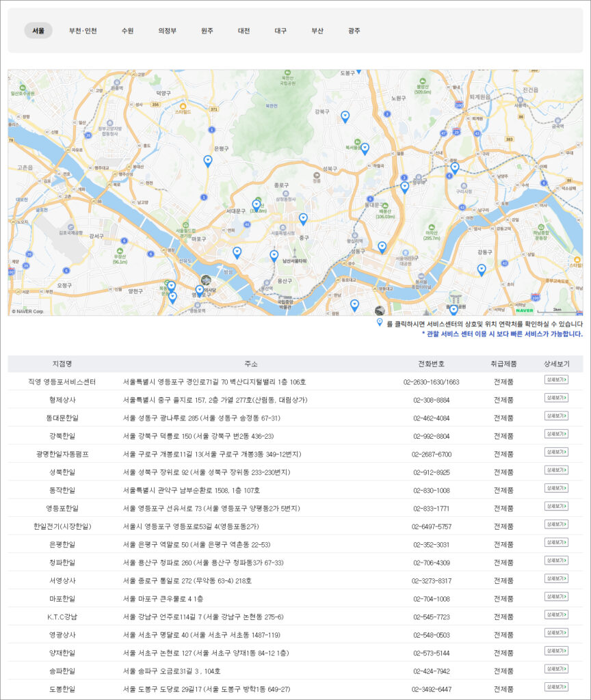
Task: Select the 부산 region tab
Action: 317,31
